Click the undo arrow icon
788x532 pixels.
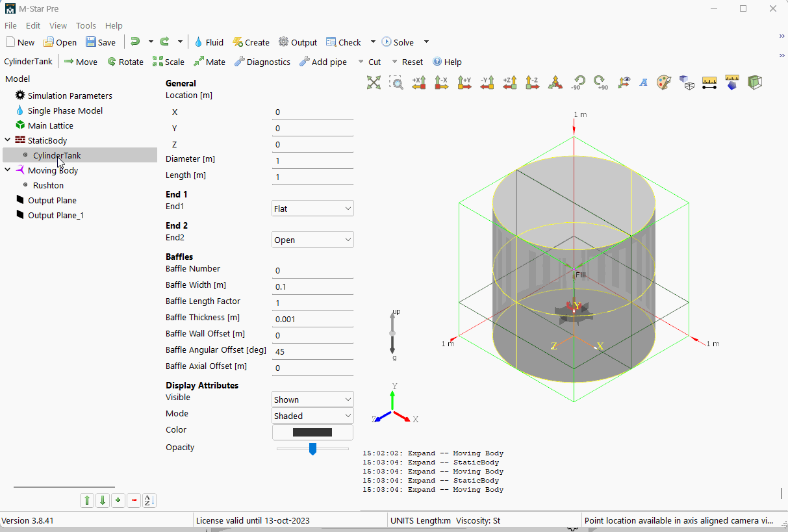coord(134,42)
